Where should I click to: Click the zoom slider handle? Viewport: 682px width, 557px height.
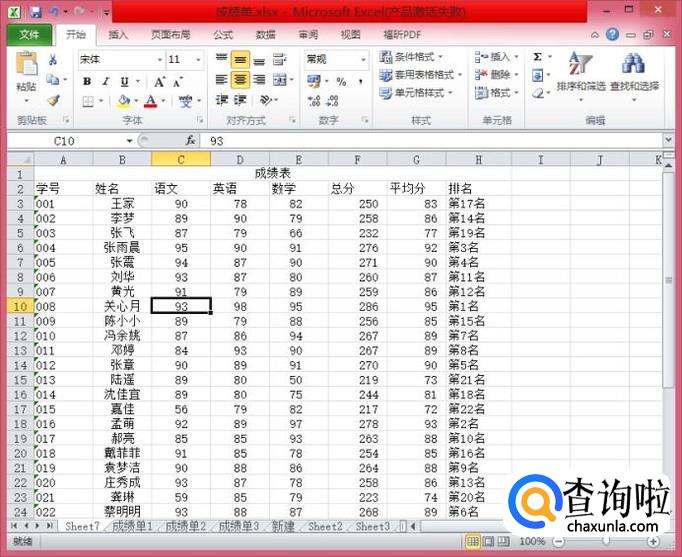(605, 541)
